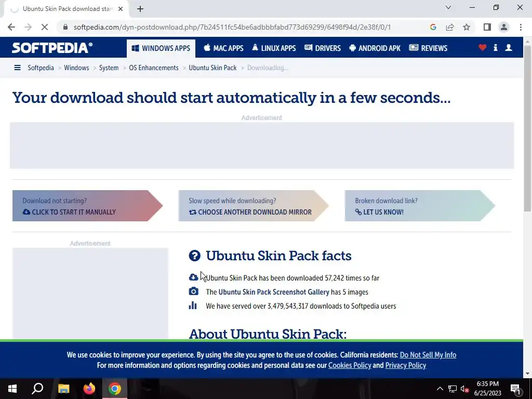The image size is (532, 399).
Task: Open Android APK section
Action: [x=375, y=48]
